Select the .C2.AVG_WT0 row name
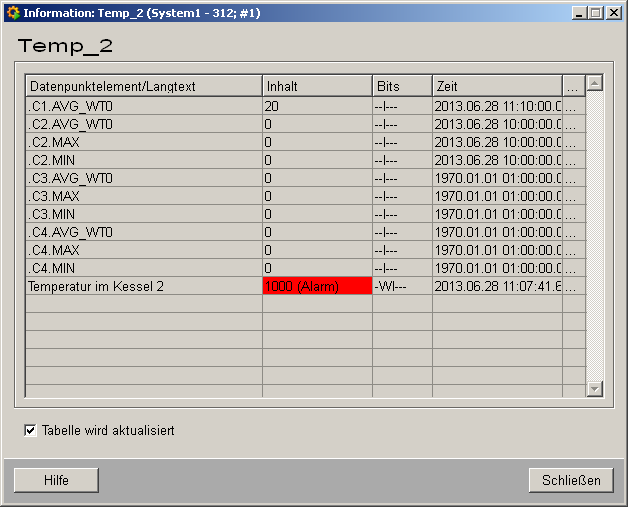The image size is (628, 507). tap(144, 124)
